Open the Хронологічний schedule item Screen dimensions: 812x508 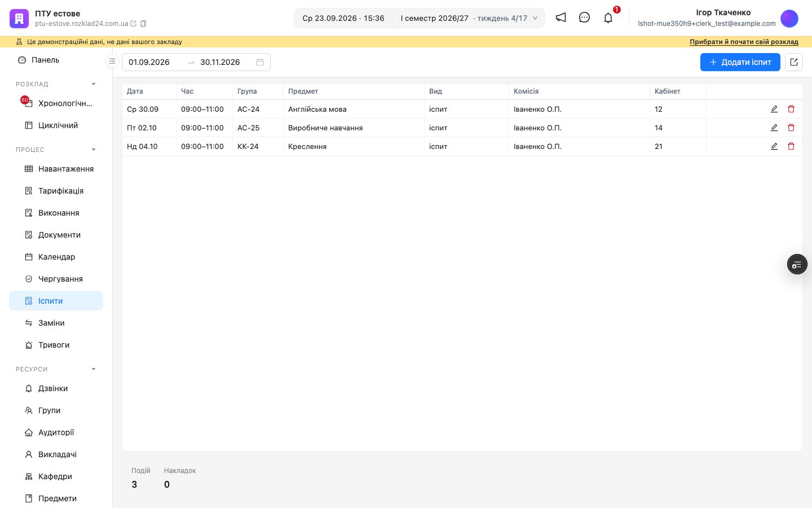pyautogui.click(x=56, y=103)
